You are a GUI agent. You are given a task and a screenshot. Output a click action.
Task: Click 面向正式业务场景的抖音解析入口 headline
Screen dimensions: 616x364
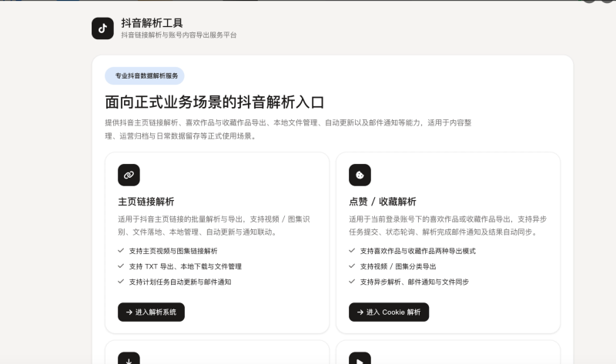point(215,102)
